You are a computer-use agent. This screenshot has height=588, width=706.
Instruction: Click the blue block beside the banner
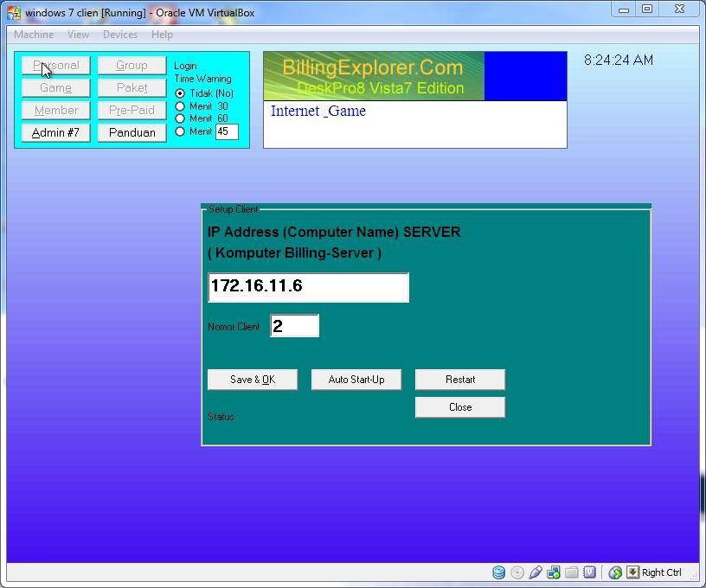(x=525, y=76)
